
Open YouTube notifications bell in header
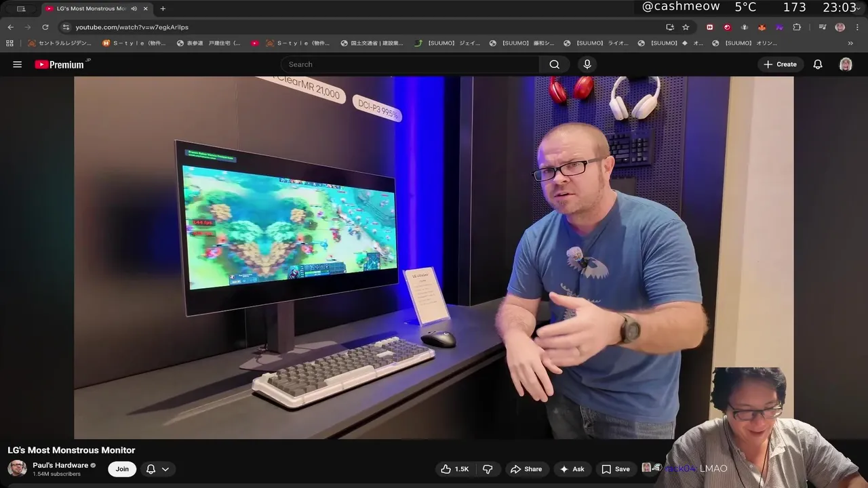tap(818, 64)
